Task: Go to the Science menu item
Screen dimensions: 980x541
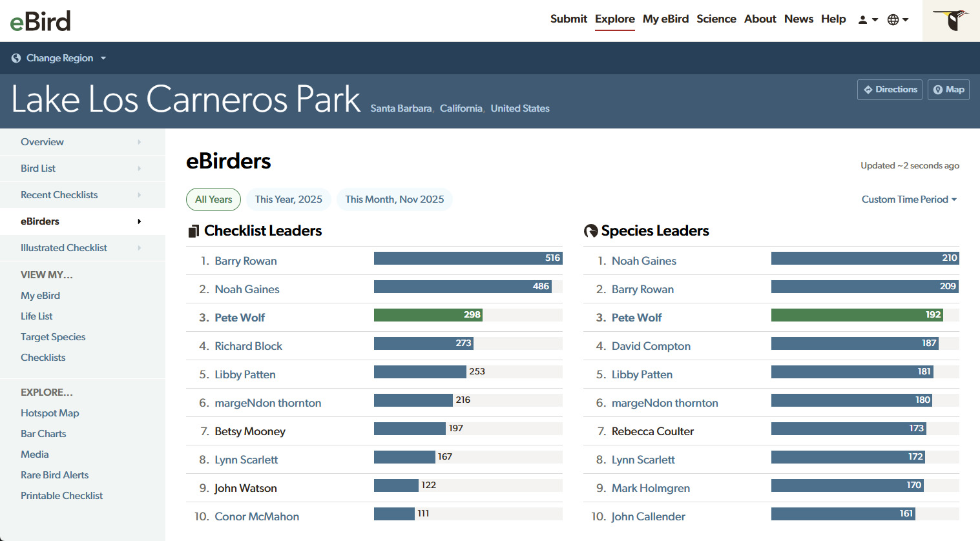Action: [x=716, y=19]
